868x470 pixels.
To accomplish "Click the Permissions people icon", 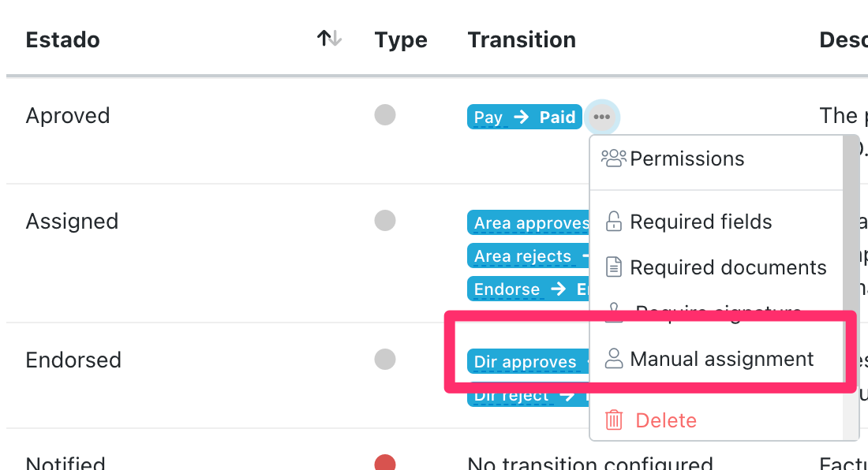I will 613,159.
